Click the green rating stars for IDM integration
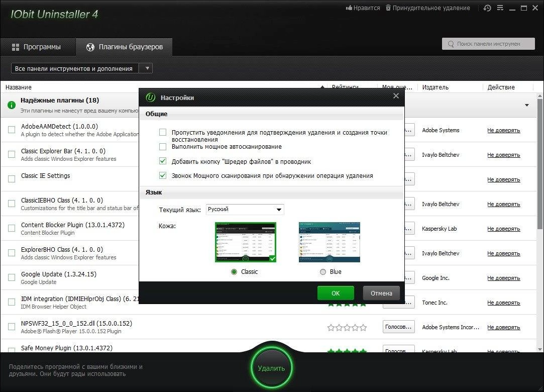Image resolution: width=544 pixels, height=392 pixels. click(x=347, y=305)
